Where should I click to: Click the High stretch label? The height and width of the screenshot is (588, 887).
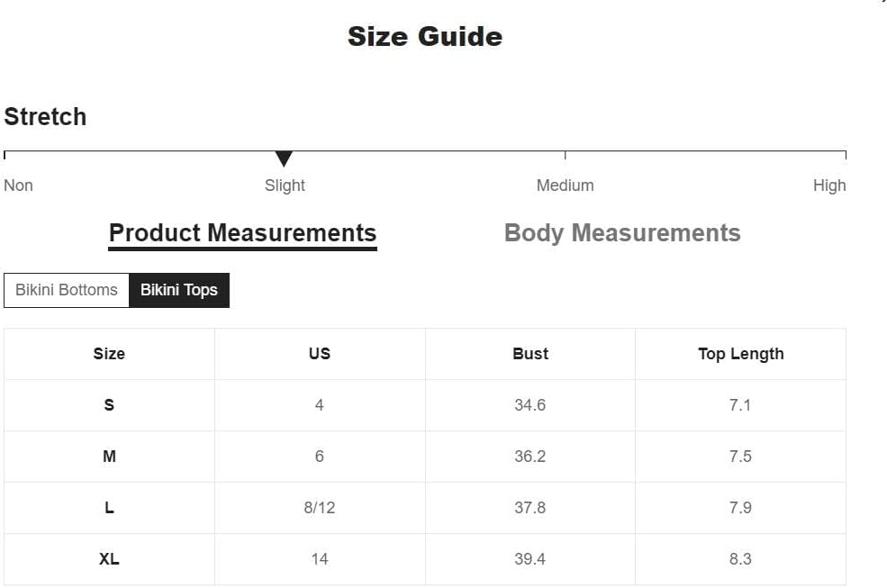(829, 185)
